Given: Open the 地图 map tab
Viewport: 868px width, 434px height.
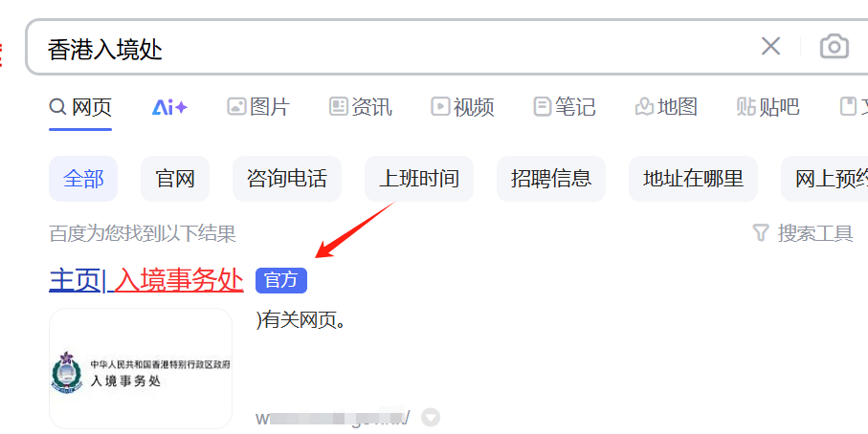Looking at the screenshot, I should tap(666, 107).
